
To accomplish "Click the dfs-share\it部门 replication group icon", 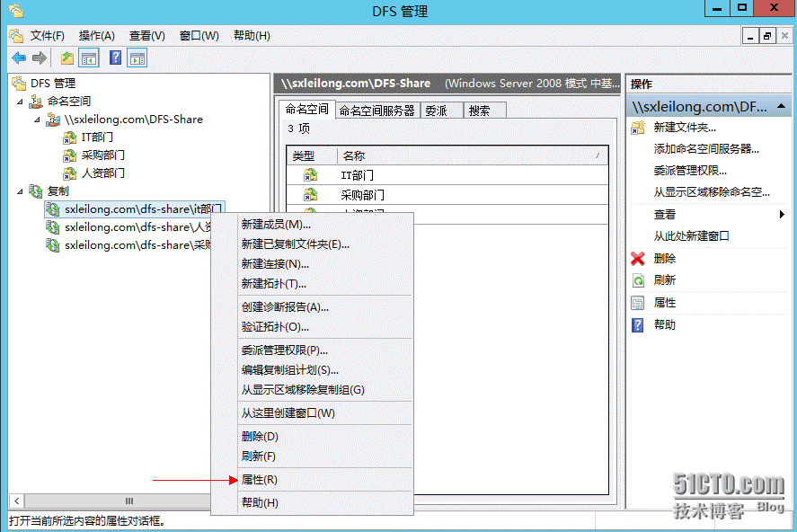I will point(53,209).
